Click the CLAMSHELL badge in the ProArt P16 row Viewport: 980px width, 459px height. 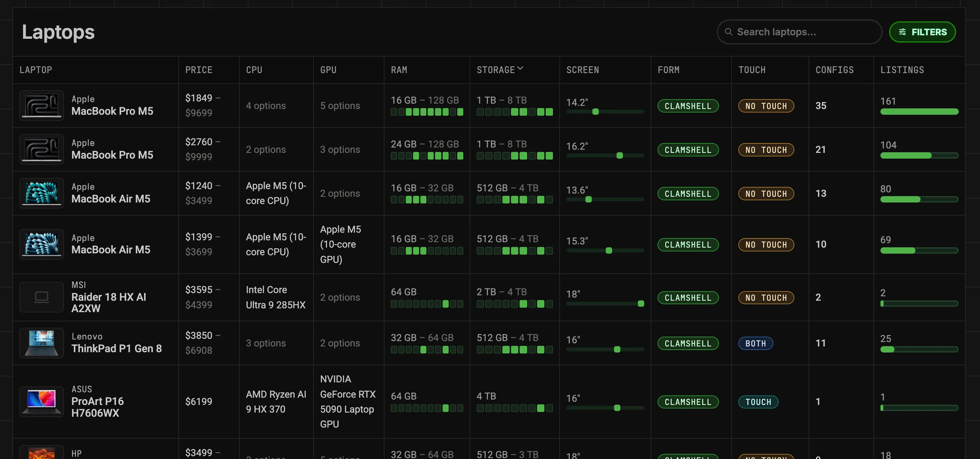point(688,402)
